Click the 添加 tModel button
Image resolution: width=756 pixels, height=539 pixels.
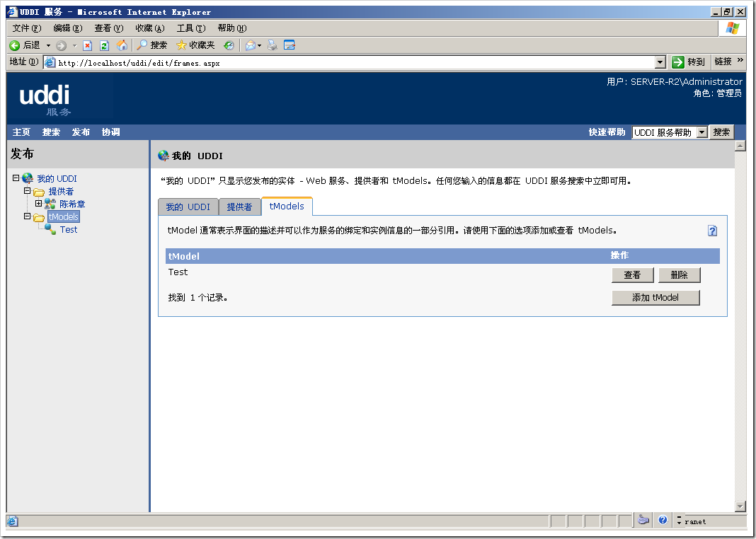coord(655,298)
